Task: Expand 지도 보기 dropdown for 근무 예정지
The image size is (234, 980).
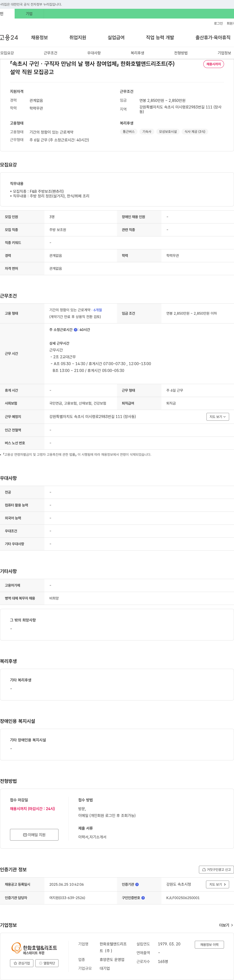Action: [x=218, y=417]
